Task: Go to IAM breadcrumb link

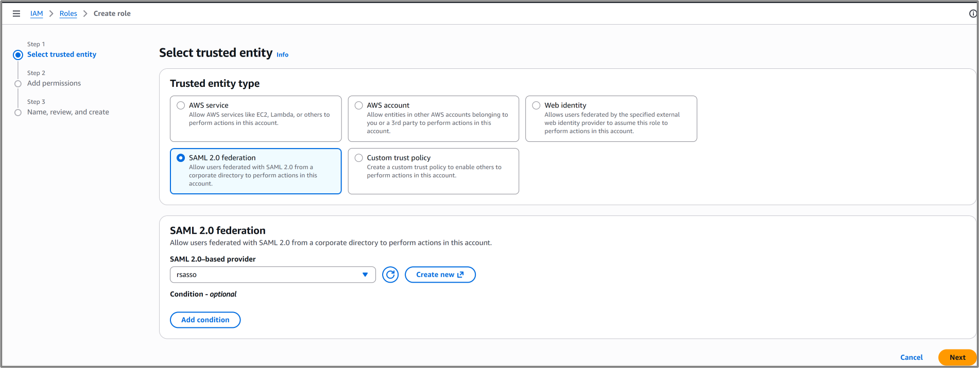Action: click(36, 13)
